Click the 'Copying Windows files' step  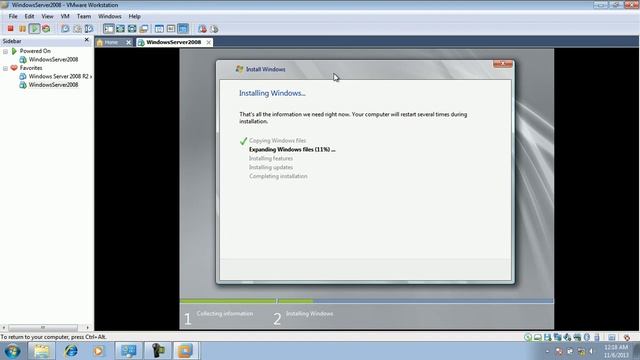(x=278, y=140)
